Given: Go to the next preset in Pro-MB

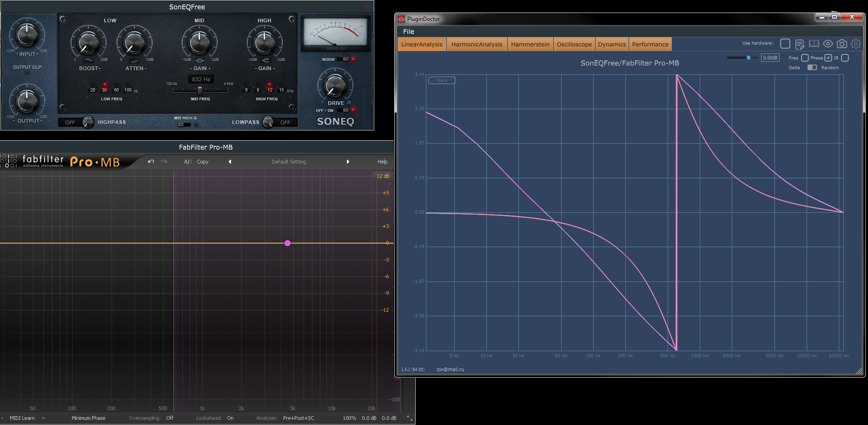Looking at the screenshot, I should [x=348, y=162].
